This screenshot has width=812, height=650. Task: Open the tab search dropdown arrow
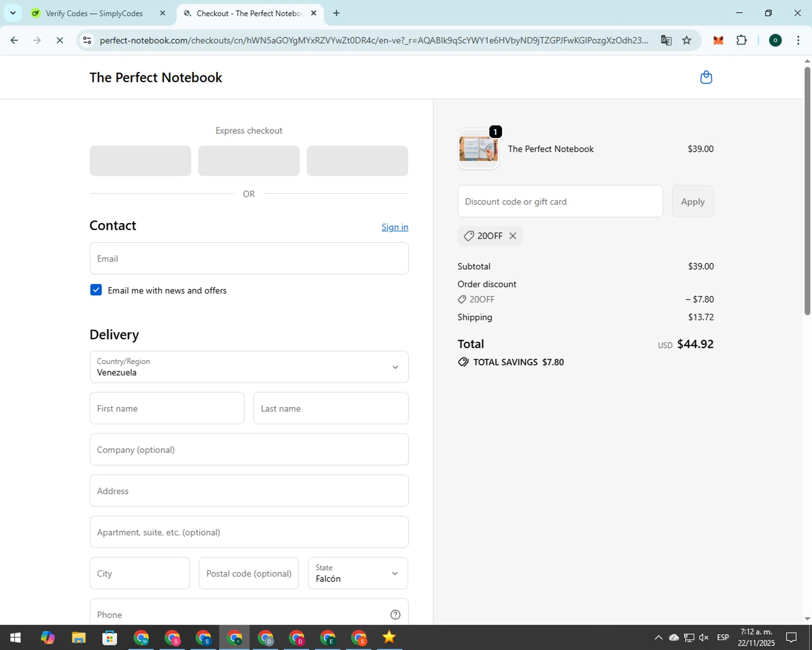tap(13, 13)
